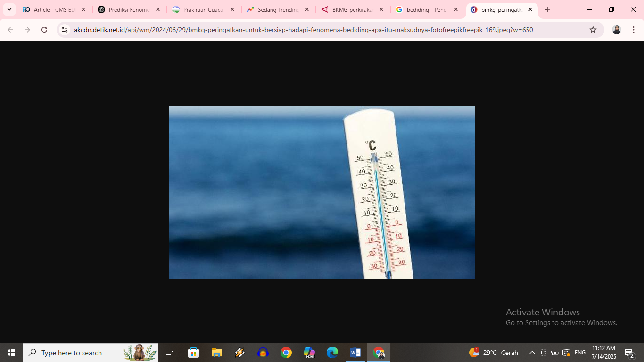Switch to the bediding Google search tab

tap(427, 9)
